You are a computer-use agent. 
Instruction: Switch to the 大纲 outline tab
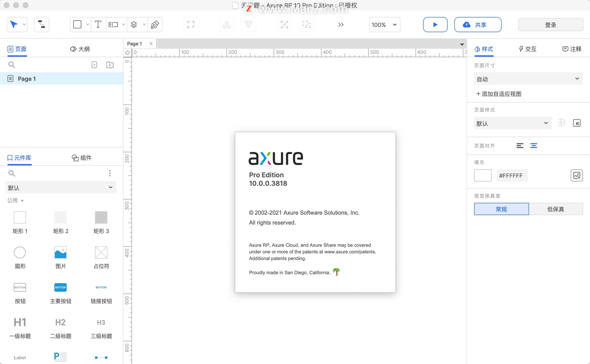pyautogui.click(x=80, y=49)
